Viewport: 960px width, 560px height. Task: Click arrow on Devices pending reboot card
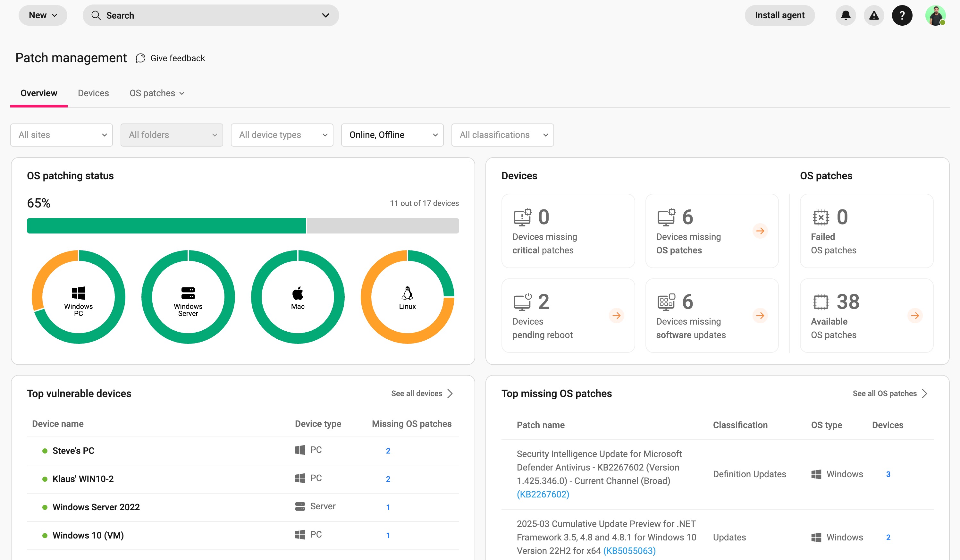tap(616, 315)
